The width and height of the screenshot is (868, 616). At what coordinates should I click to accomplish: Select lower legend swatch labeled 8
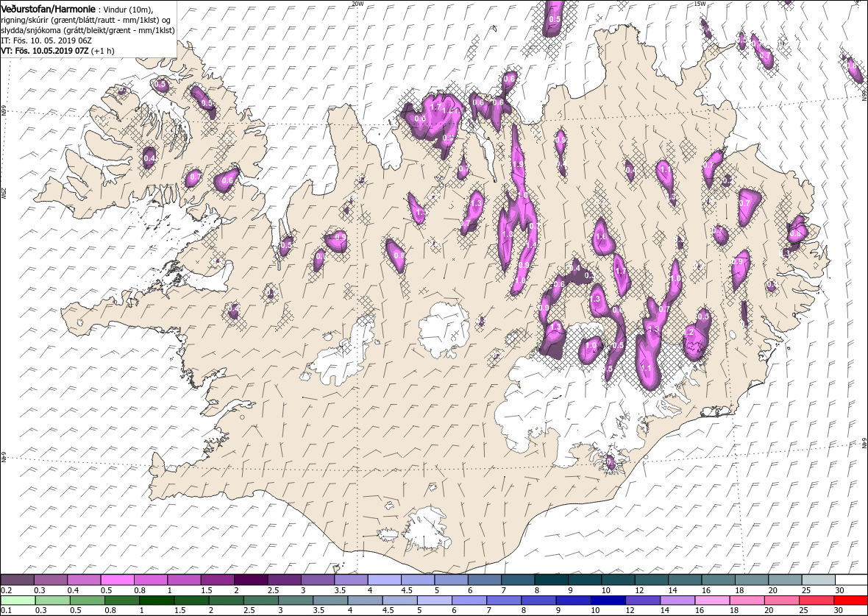point(538,601)
